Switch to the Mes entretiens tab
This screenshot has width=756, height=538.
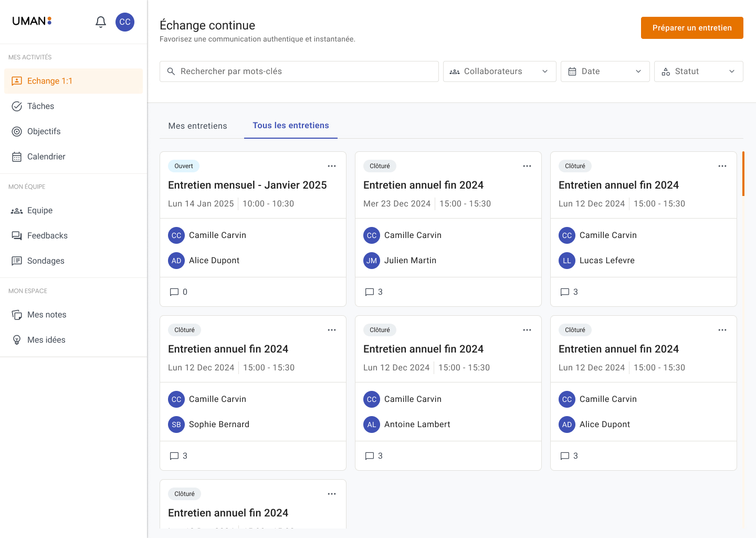click(197, 126)
